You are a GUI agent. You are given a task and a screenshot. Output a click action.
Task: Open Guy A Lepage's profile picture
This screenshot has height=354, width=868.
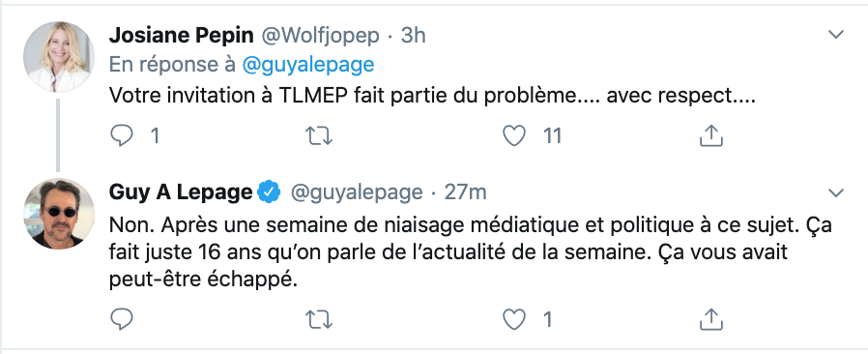[x=59, y=214]
